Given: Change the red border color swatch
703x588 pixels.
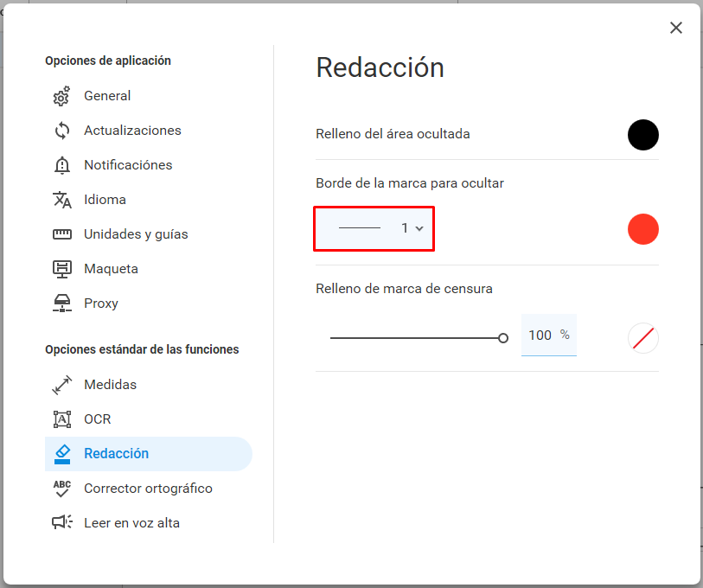Looking at the screenshot, I should point(643,229).
